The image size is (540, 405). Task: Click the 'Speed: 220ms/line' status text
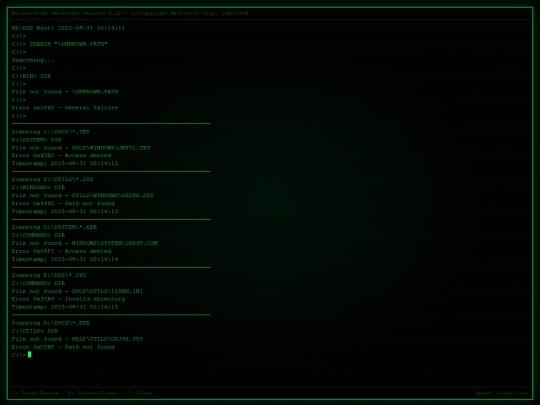501,393
